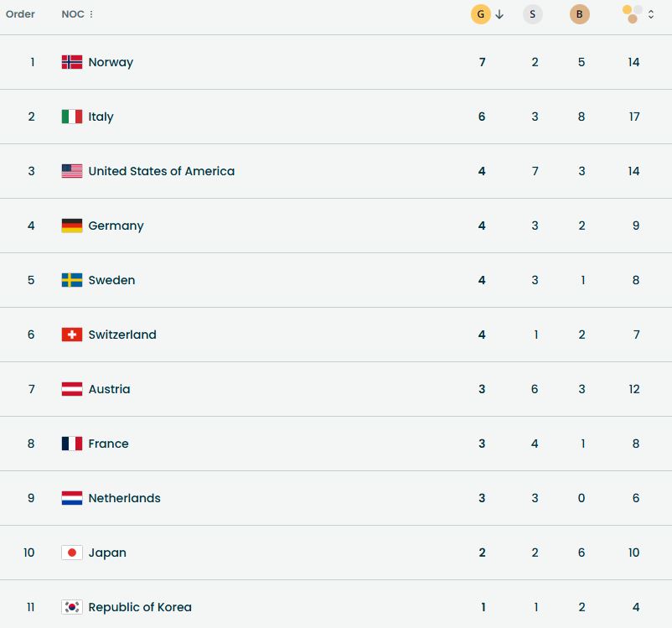This screenshot has height=628, width=672.
Task: Click the Norway flag icon
Action: 72,62
